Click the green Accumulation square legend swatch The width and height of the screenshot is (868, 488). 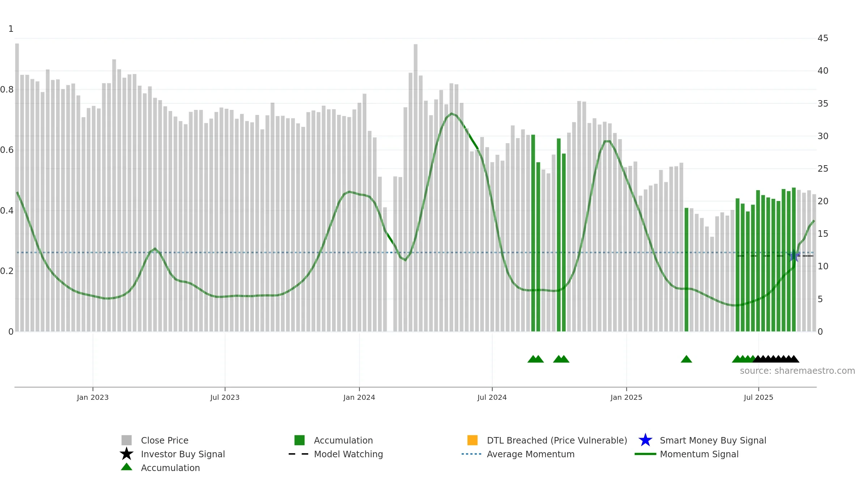pyautogui.click(x=299, y=440)
